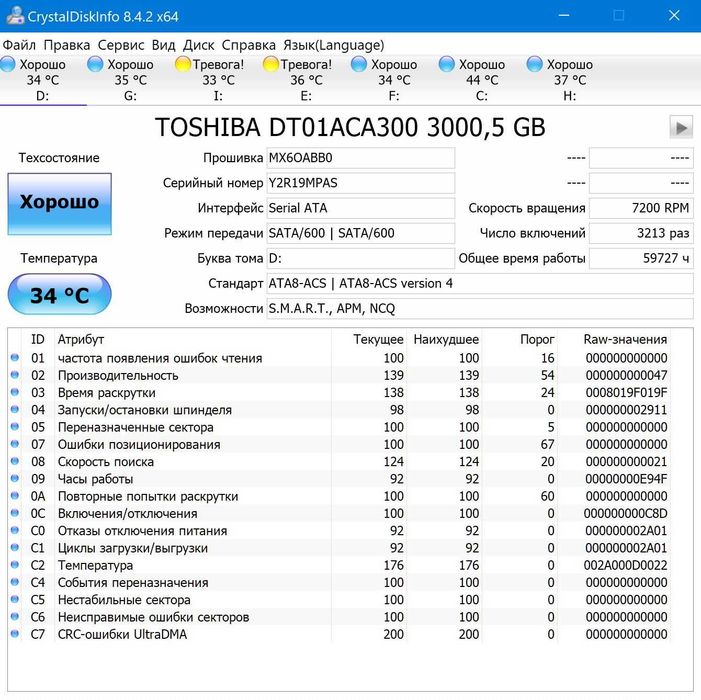
Task: Click status dot for attribute 0A
Action: point(15,496)
